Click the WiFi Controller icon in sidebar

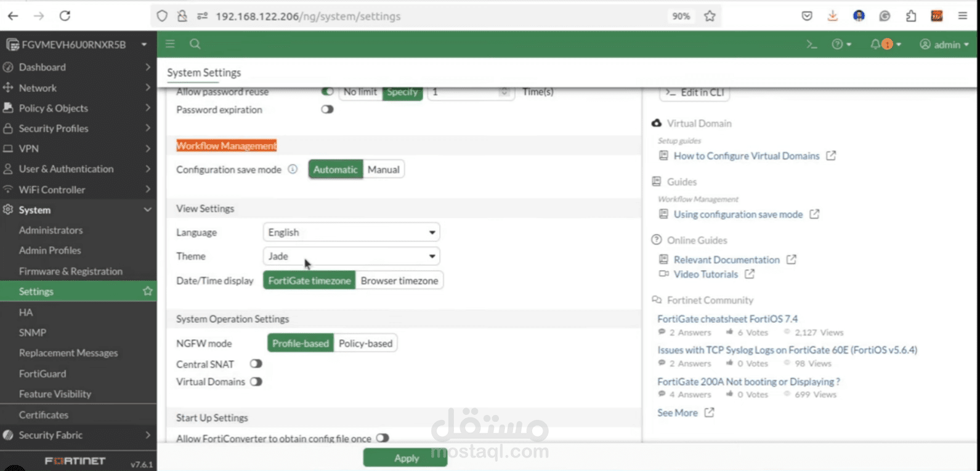pos(8,190)
